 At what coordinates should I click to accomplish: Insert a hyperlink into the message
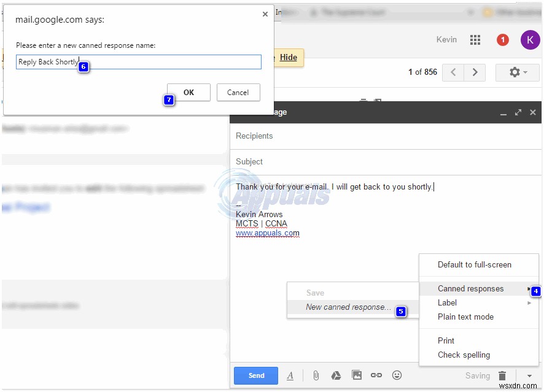click(376, 375)
